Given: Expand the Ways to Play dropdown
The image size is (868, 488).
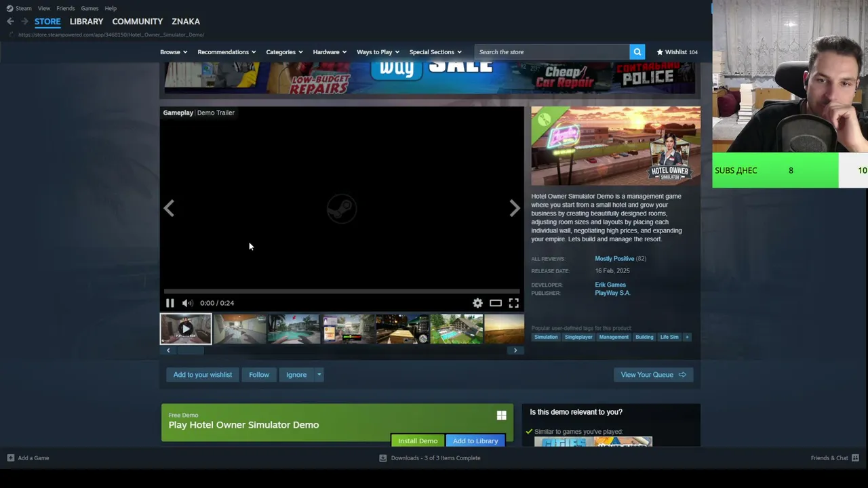Looking at the screenshot, I should click(x=378, y=52).
